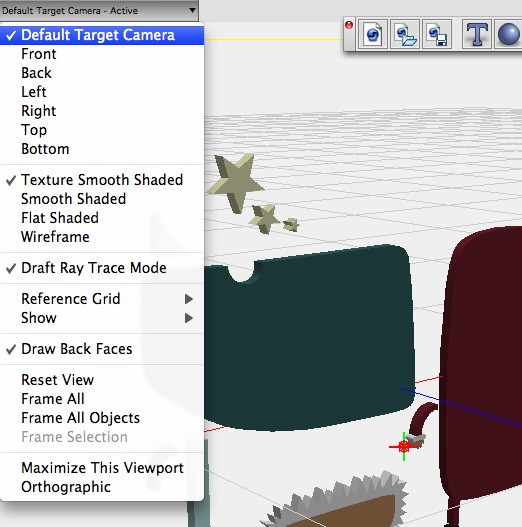Image resolution: width=522 pixels, height=527 pixels.
Task: Expand the Reference Grid submenu
Action: [x=102, y=299]
